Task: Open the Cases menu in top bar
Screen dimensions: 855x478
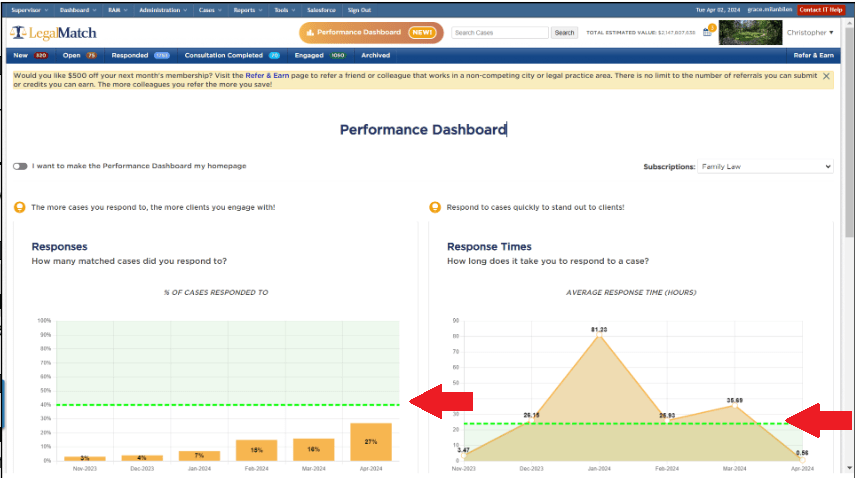Action: coord(208,9)
